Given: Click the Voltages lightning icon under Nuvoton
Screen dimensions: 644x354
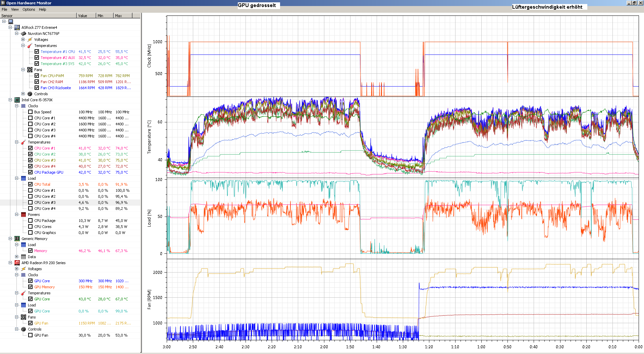Looking at the screenshot, I should 30,40.
